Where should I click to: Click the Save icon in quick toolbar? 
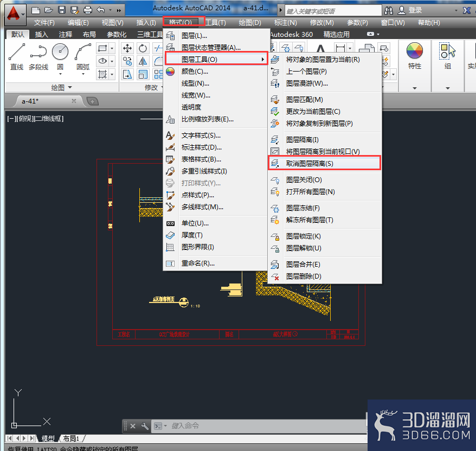coord(62,11)
